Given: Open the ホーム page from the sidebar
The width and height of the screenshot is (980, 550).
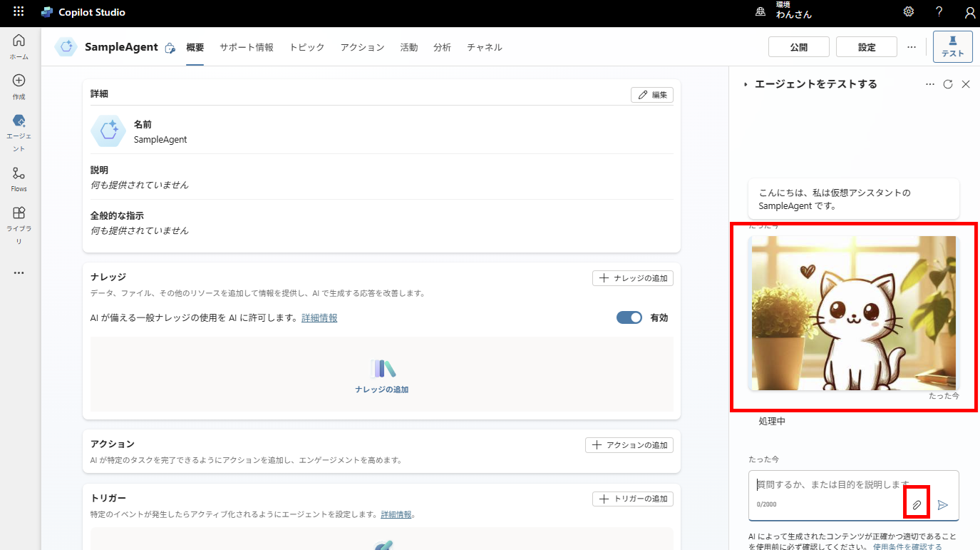Looking at the screenshot, I should pyautogui.click(x=19, y=44).
